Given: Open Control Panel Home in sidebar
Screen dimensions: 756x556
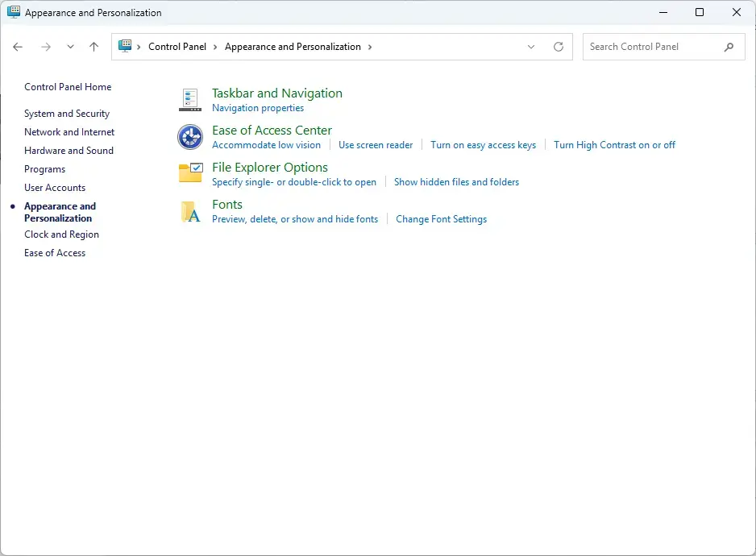Looking at the screenshot, I should tap(68, 87).
